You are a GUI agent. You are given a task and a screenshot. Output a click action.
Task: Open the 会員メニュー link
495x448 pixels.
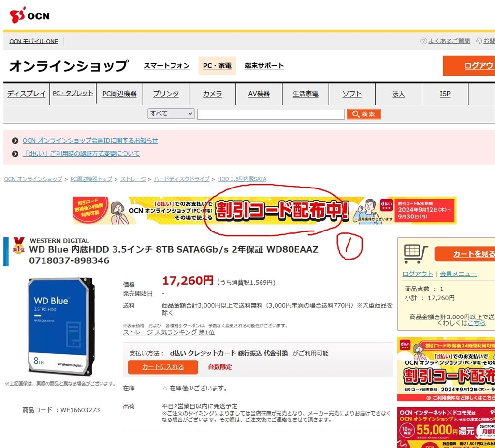coord(458,274)
